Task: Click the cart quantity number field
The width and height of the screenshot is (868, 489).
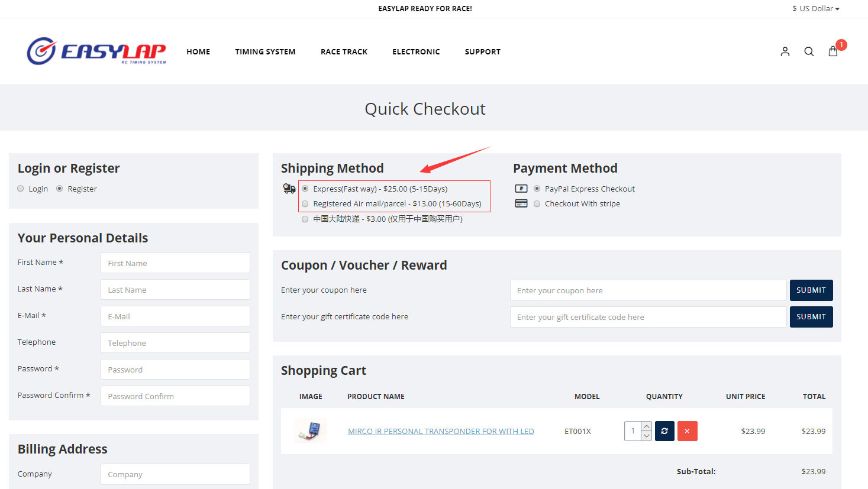Action: 633,431
